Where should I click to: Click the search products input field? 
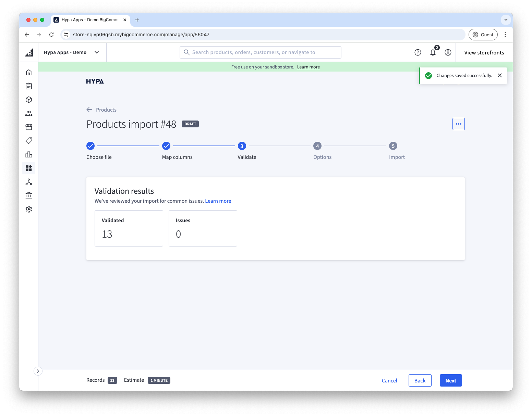click(261, 52)
